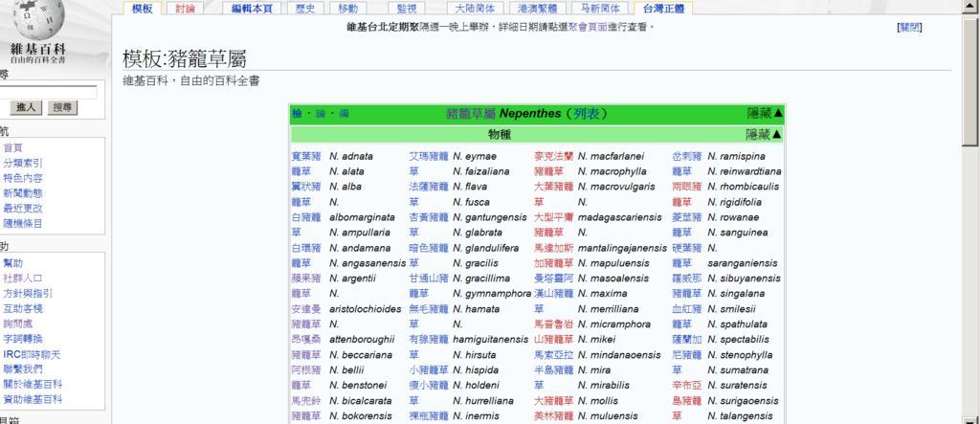Click the species name N. rigidifolia
Viewport: 980px width, 424px height.
734,202
